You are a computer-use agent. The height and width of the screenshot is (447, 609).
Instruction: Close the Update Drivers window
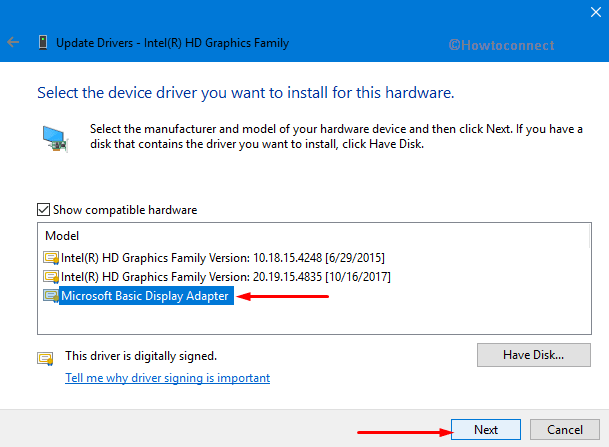pyautogui.click(x=596, y=12)
